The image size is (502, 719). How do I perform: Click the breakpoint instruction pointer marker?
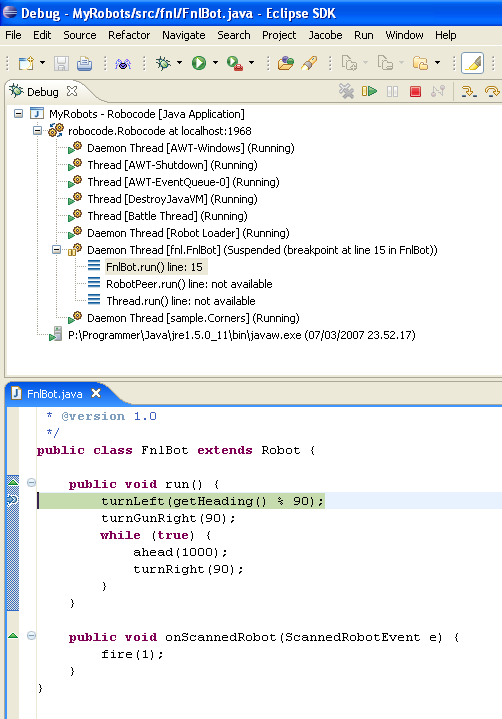[x=12, y=500]
